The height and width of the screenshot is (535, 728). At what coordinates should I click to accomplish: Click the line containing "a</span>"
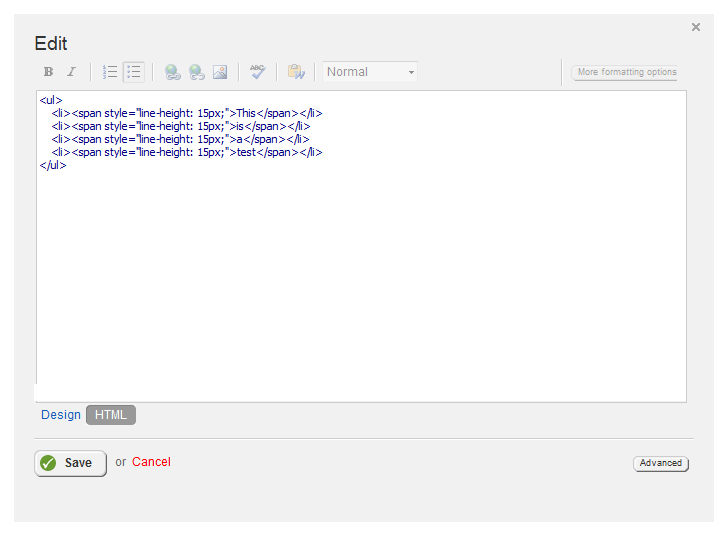(x=180, y=139)
